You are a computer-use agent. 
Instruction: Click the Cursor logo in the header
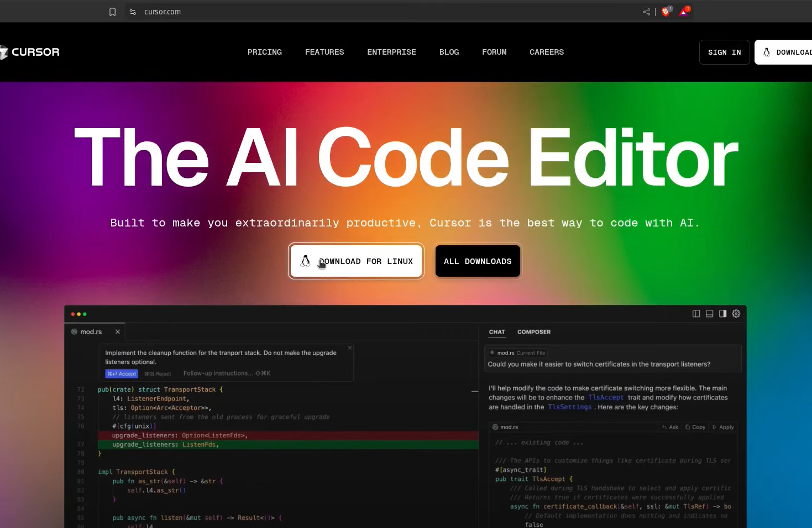[29, 52]
